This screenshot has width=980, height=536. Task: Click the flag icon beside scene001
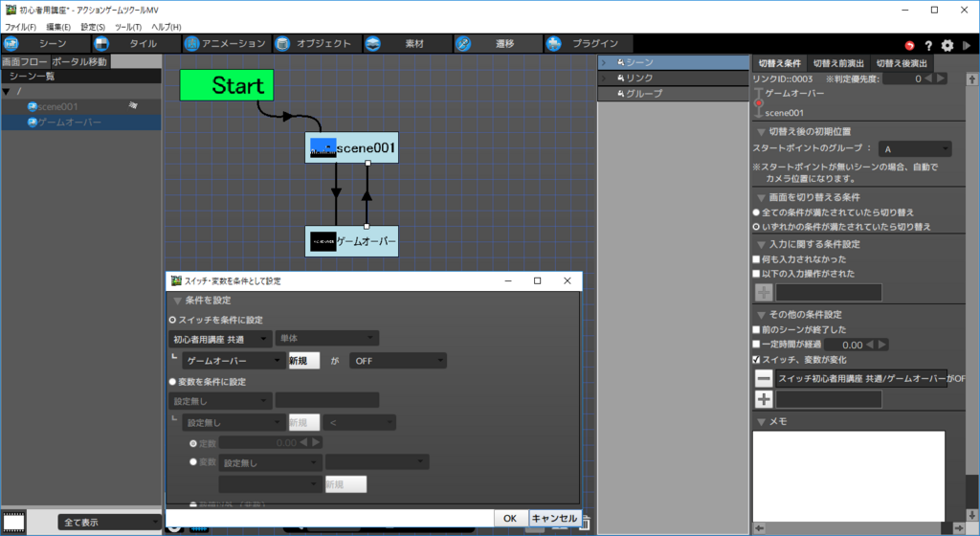click(132, 105)
